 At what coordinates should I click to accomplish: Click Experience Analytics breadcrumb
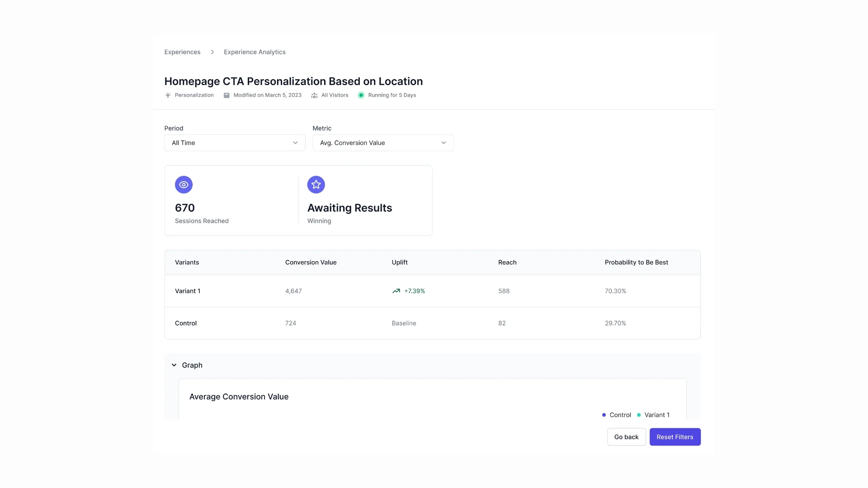(x=255, y=52)
